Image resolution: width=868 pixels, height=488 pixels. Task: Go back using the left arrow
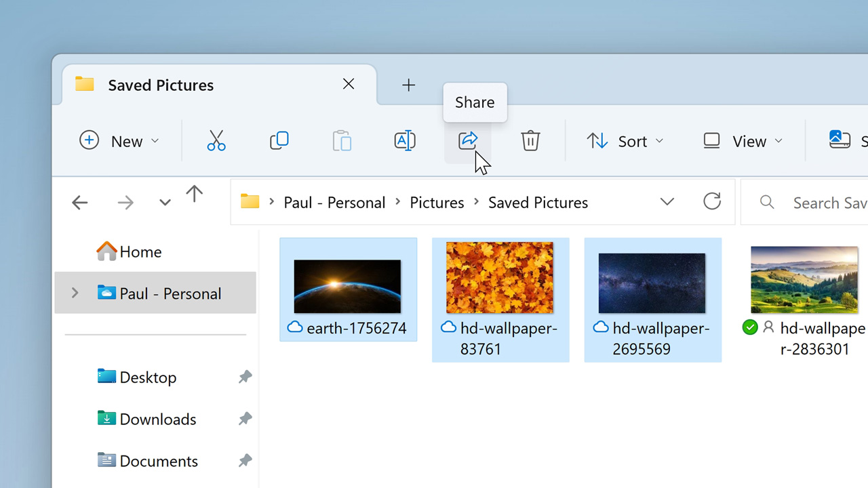(x=80, y=203)
